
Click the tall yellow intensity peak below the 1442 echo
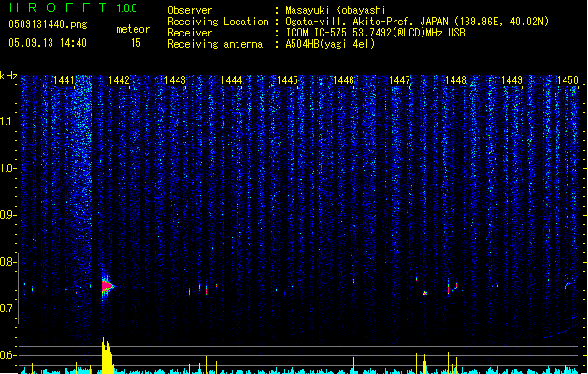pos(108,355)
